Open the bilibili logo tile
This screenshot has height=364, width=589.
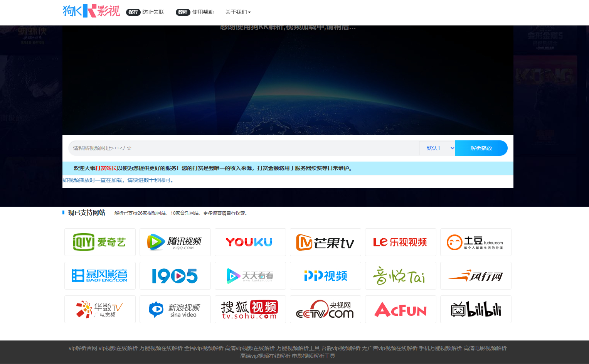tap(476, 309)
